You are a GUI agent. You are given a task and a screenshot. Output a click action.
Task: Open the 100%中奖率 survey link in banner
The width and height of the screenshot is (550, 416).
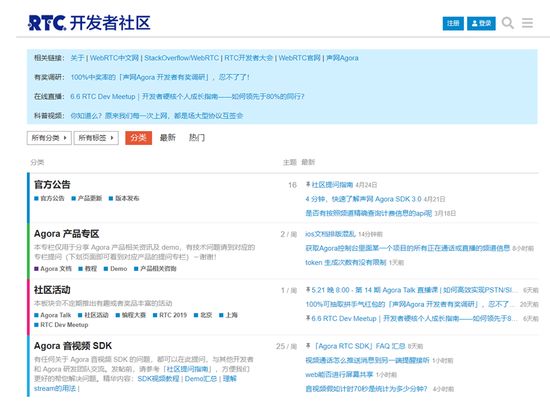pyautogui.click(x=160, y=77)
